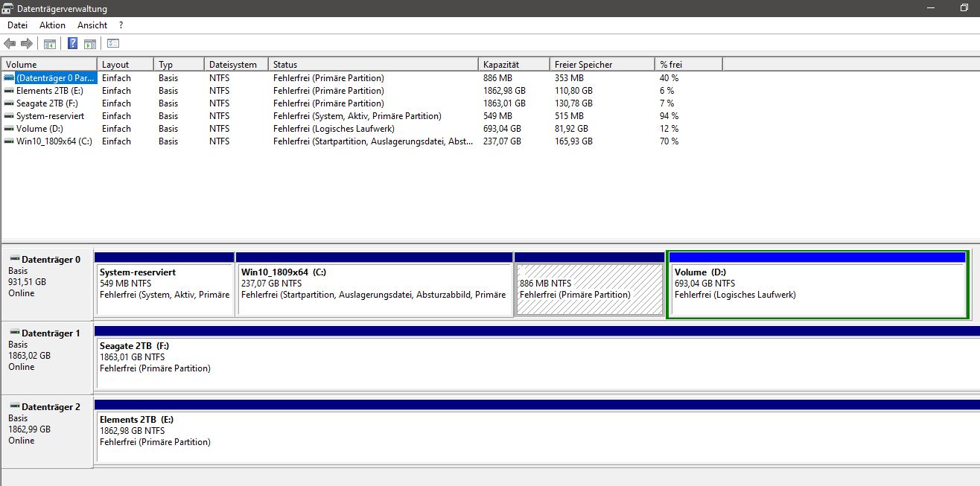Viewport: 980px width, 486px height.
Task: Click free space cell 130,78 GB
Action: coord(573,103)
